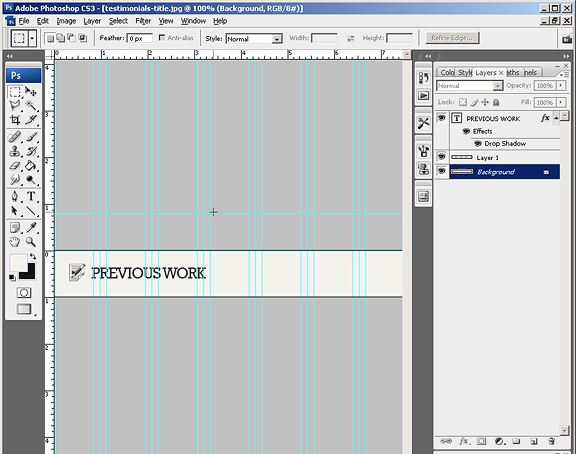
Task: Create a new layer from panel footer
Action: click(x=534, y=441)
